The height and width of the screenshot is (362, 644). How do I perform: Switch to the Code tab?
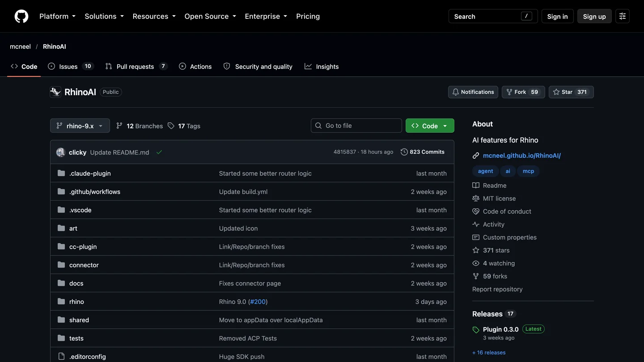[x=24, y=67]
